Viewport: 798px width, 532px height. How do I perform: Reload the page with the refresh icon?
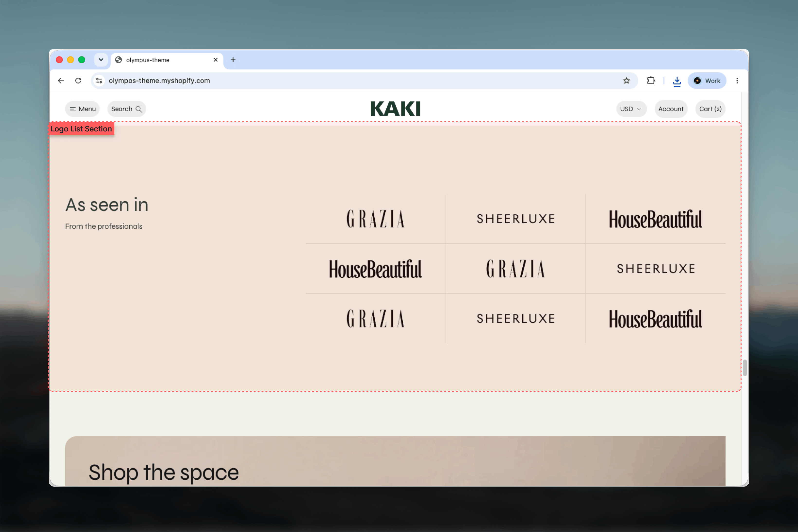pyautogui.click(x=78, y=80)
